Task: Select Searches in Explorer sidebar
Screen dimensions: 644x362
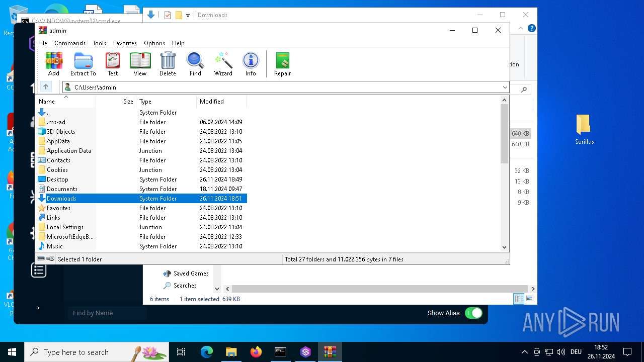Action: pos(180,286)
